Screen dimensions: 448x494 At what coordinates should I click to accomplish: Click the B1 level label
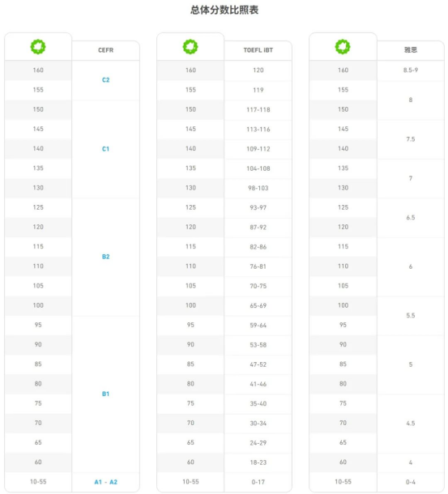tap(105, 394)
